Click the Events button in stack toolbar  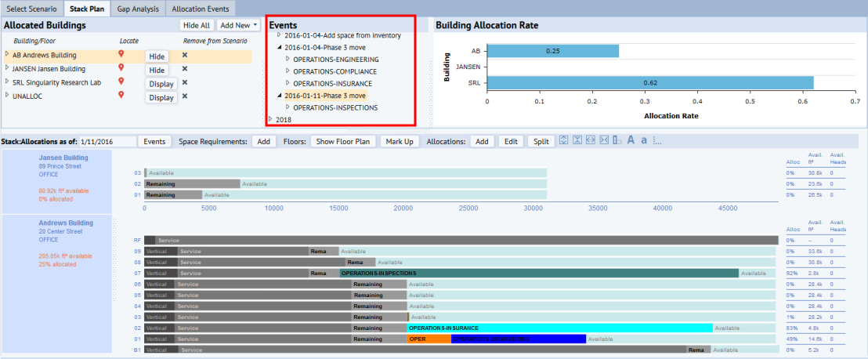154,141
